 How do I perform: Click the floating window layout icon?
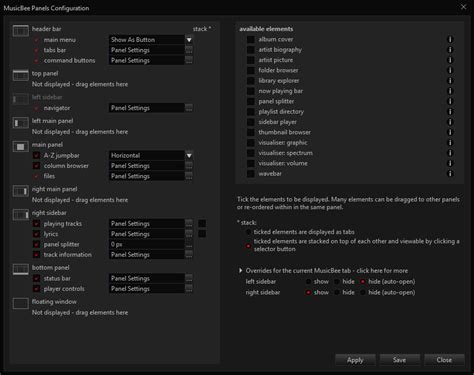[x=21, y=304]
